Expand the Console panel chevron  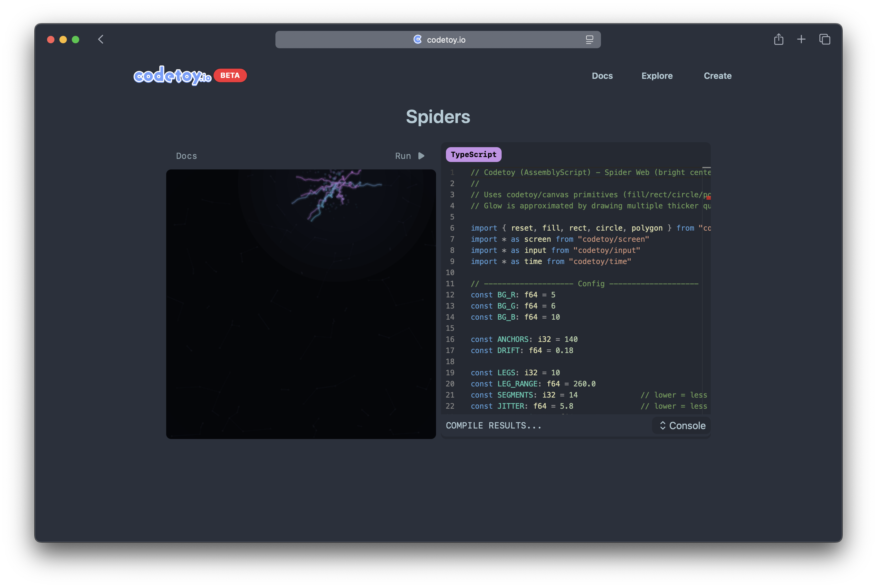(663, 425)
